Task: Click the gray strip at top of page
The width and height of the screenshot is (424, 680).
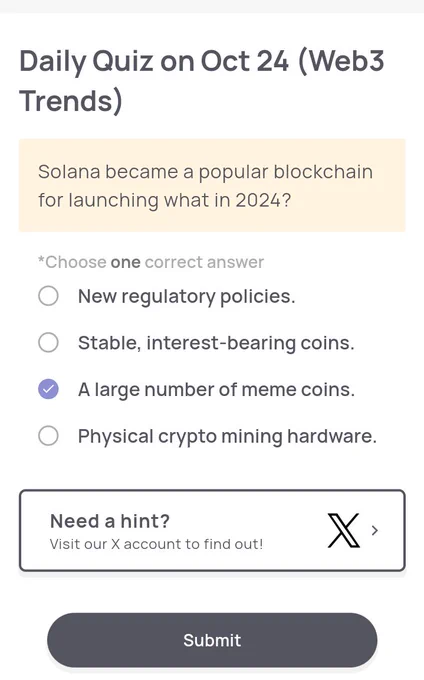Action: tap(212, 6)
